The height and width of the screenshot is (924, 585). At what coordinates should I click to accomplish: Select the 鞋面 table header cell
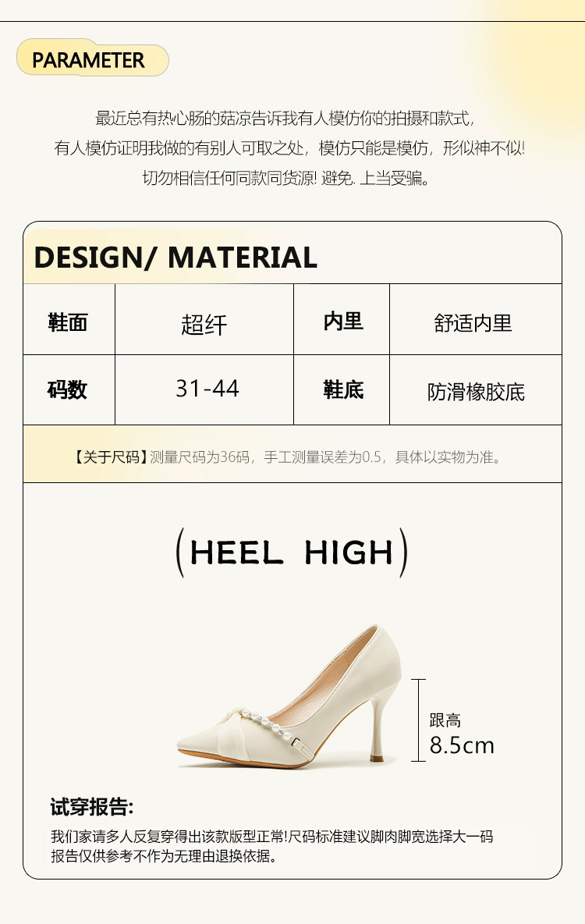(x=69, y=319)
